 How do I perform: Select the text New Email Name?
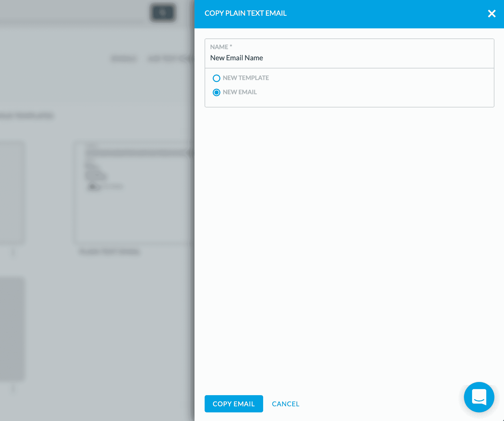[237, 58]
